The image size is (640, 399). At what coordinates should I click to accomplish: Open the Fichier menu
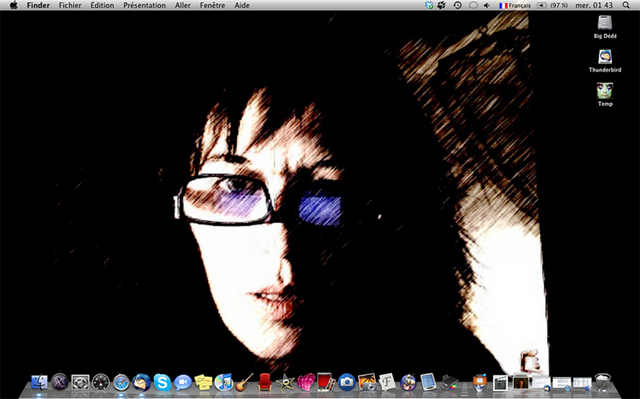click(70, 5)
